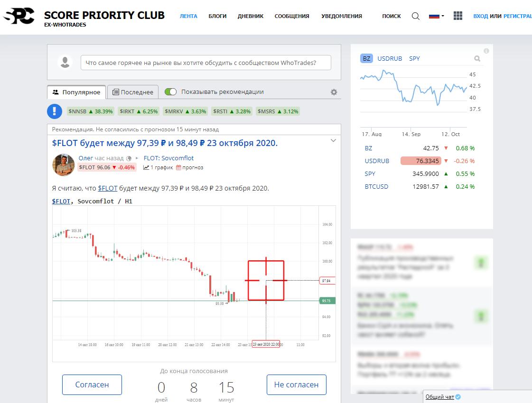
Task: Click the blue exclamation alert icon
Action: (x=55, y=111)
